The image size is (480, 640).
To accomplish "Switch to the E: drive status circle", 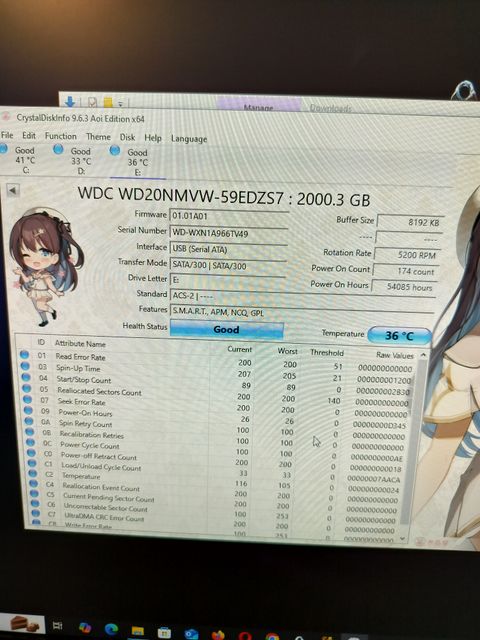I will (x=115, y=151).
